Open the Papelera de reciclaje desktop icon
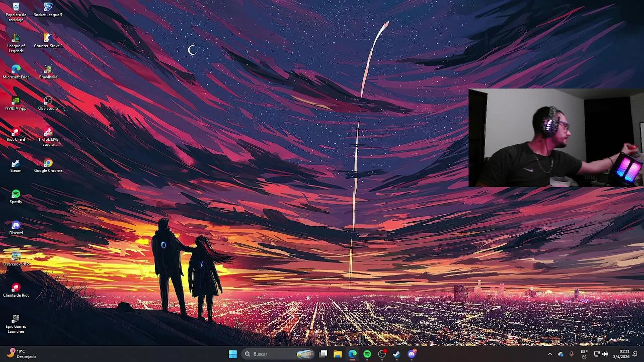The width and height of the screenshot is (644, 362). coord(16,12)
